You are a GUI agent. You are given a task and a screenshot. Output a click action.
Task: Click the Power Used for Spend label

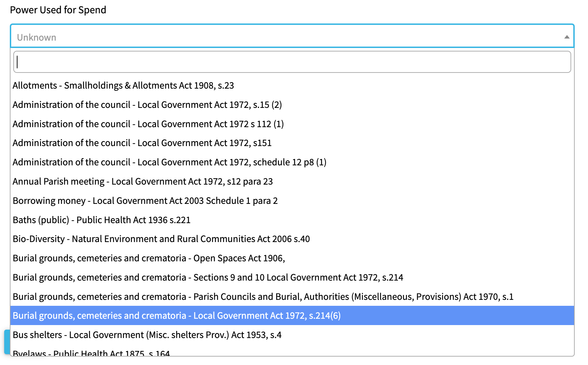coord(58,10)
